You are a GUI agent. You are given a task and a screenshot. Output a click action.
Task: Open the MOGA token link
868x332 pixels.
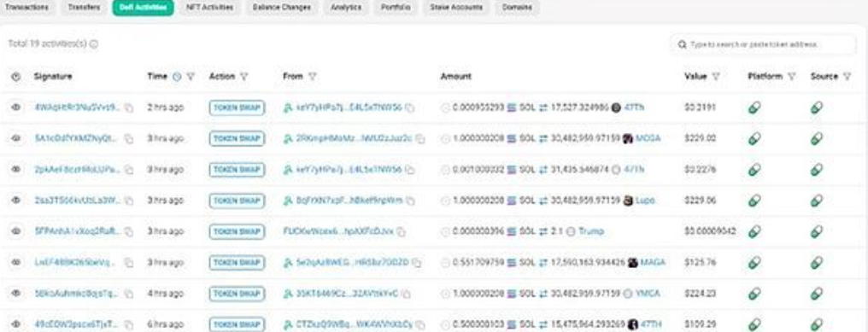coord(648,138)
